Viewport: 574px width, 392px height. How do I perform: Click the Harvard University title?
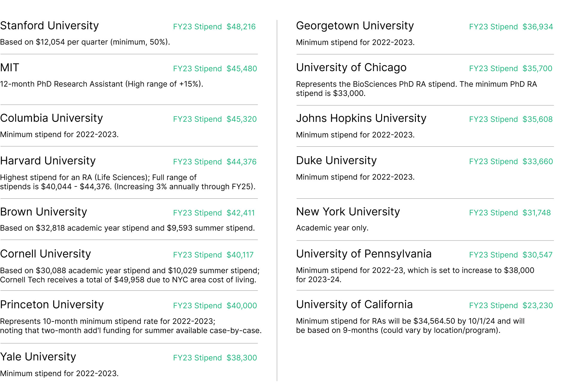coord(48,161)
